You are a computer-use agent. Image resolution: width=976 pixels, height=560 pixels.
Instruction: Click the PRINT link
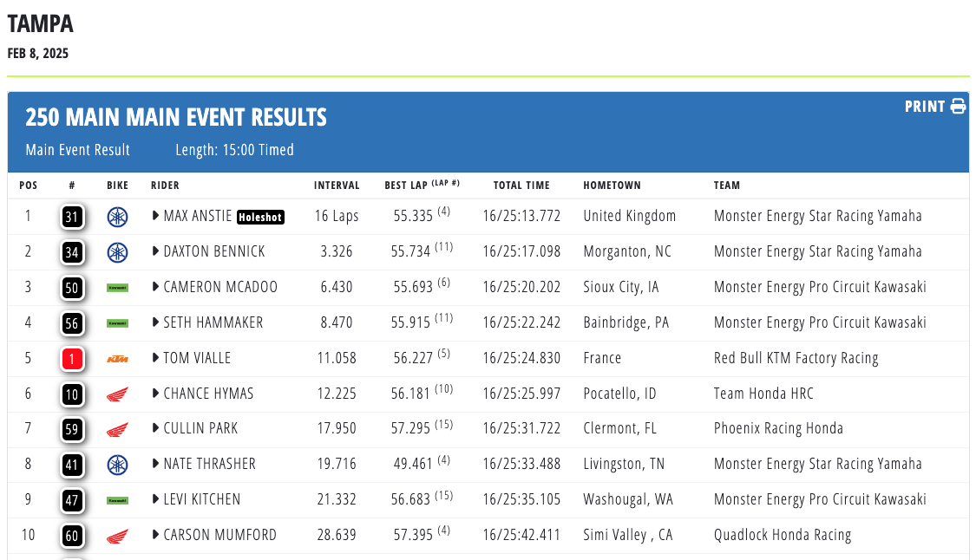click(925, 107)
